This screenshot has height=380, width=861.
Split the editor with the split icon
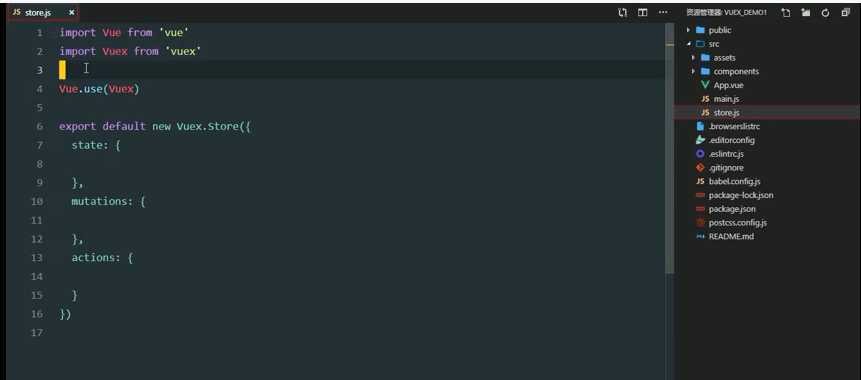click(642, 12)
